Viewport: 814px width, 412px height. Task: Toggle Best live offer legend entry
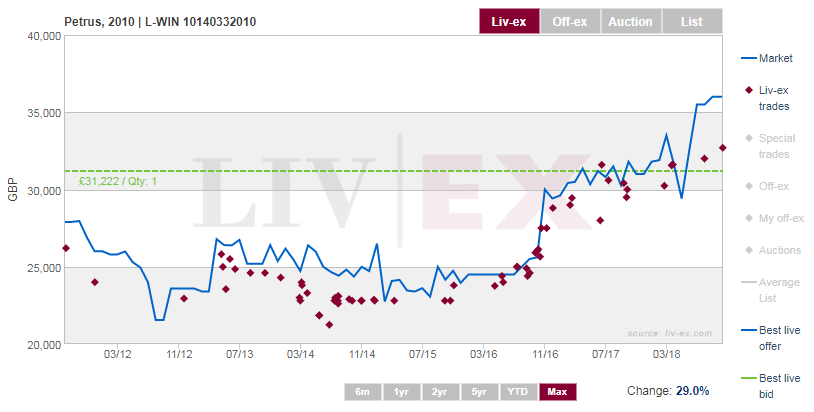click(x=771, y=338)
